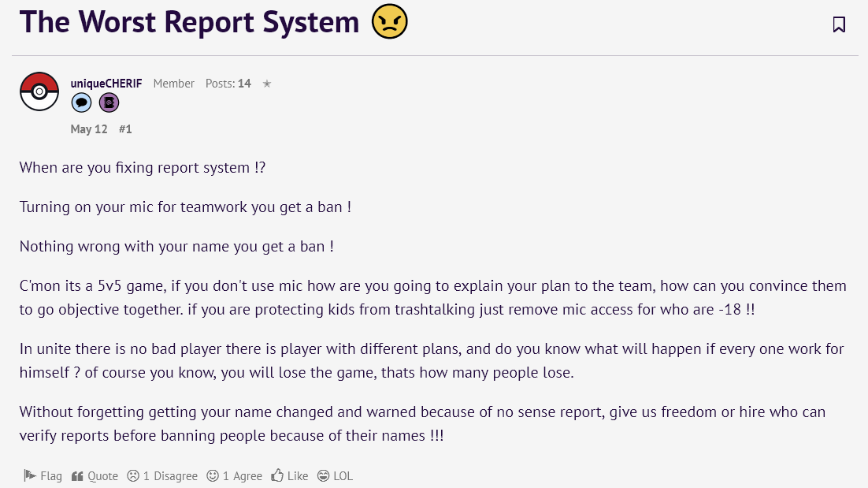The height and width of the screenshot is (488, 868).
Task: Click the blue speech bubble badge
Action: (x=81, y=102)
